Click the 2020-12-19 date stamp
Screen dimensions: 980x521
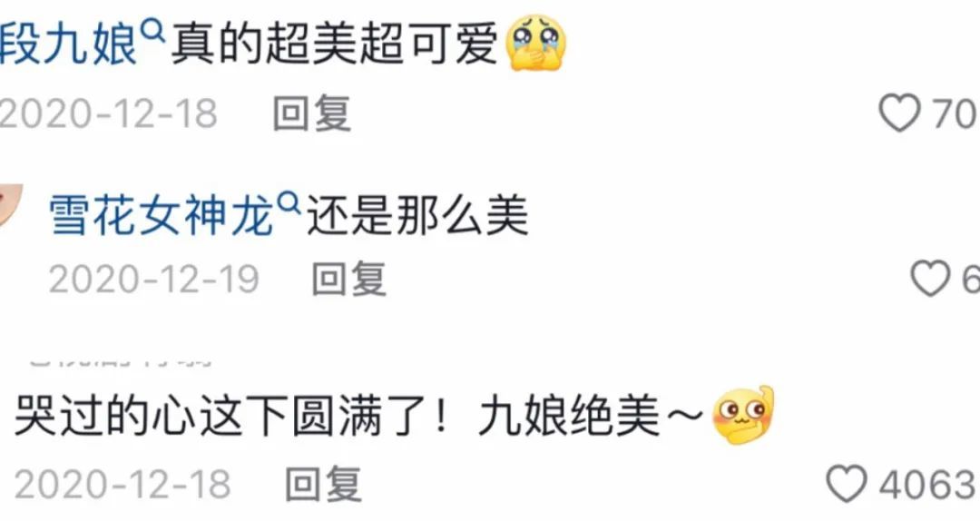(x=153, y=279)
